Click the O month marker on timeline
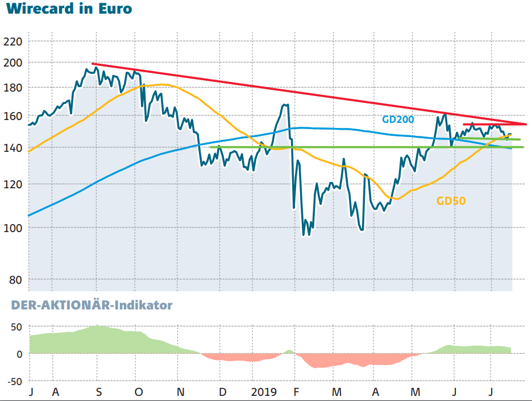Viewport: 532px width, 401px height. [139, 392]
